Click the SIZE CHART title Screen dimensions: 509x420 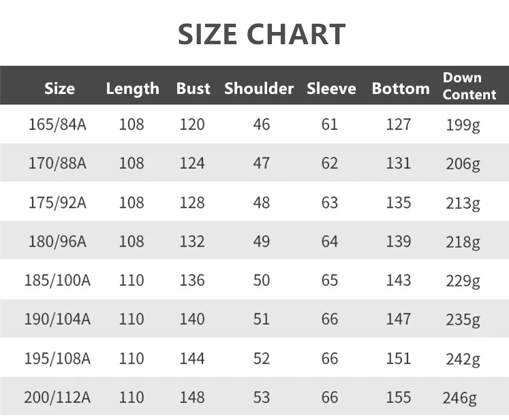[262, 34]
